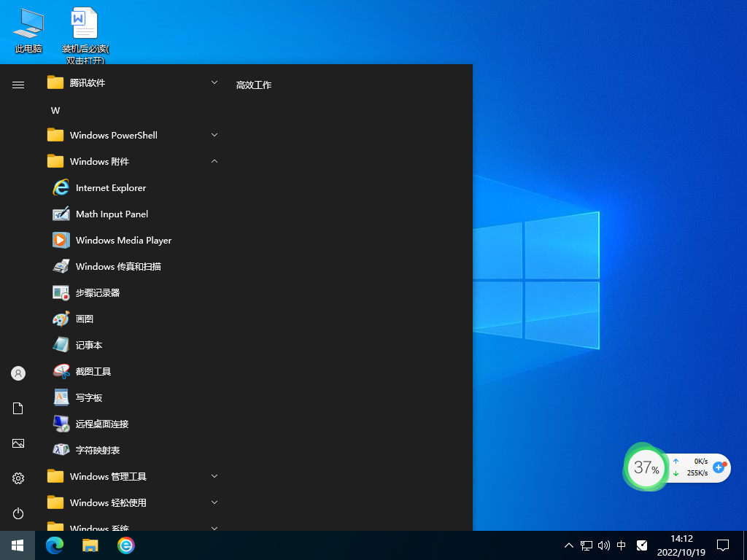
Task: Launch 字符映射表 Character Map
Action: tap(97, 450)
